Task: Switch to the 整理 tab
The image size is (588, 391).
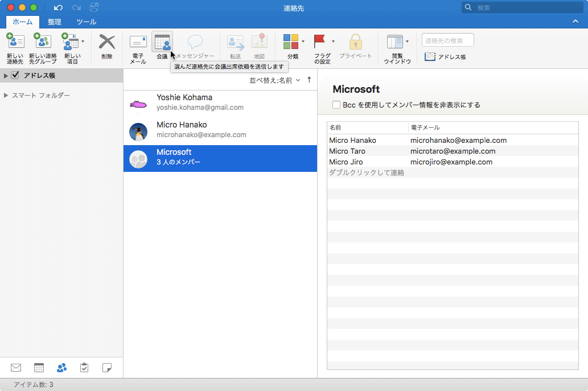Action: point(55,22)
